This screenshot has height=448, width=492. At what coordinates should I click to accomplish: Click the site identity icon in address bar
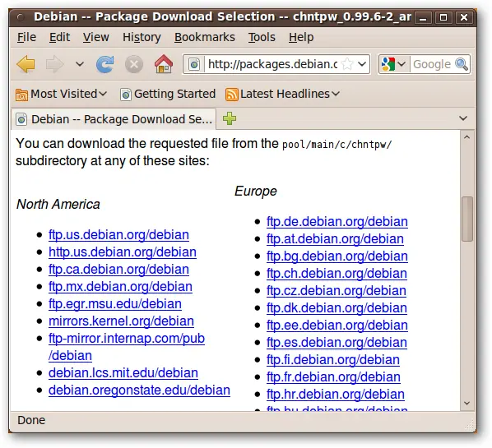click(x=194, y=65)
